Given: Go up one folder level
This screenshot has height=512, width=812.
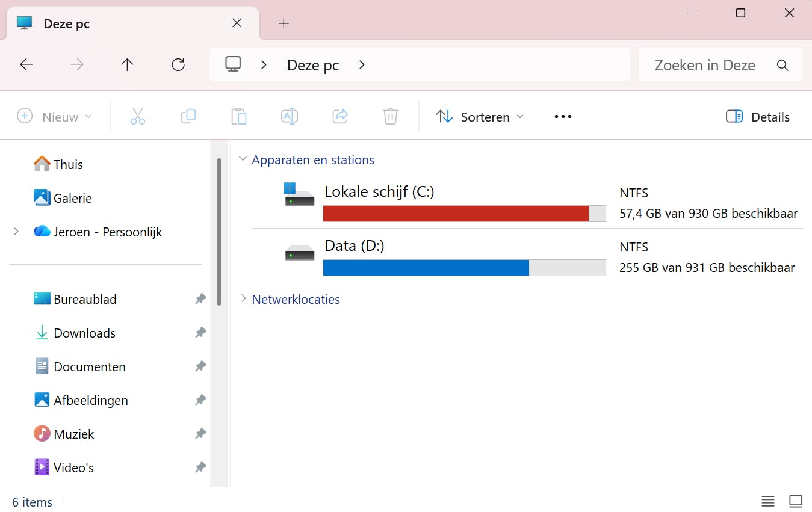Looking at the screenshot, I should [x=127, y=65].
